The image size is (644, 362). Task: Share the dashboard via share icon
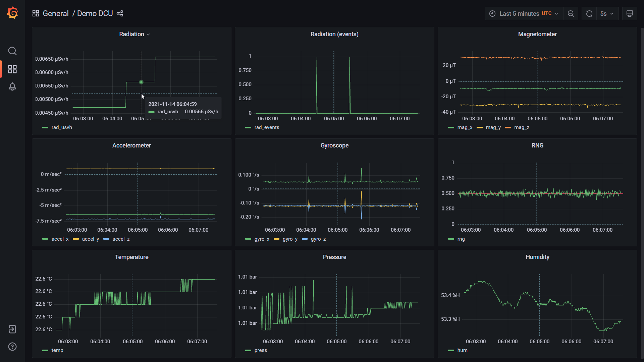(120, 13)
